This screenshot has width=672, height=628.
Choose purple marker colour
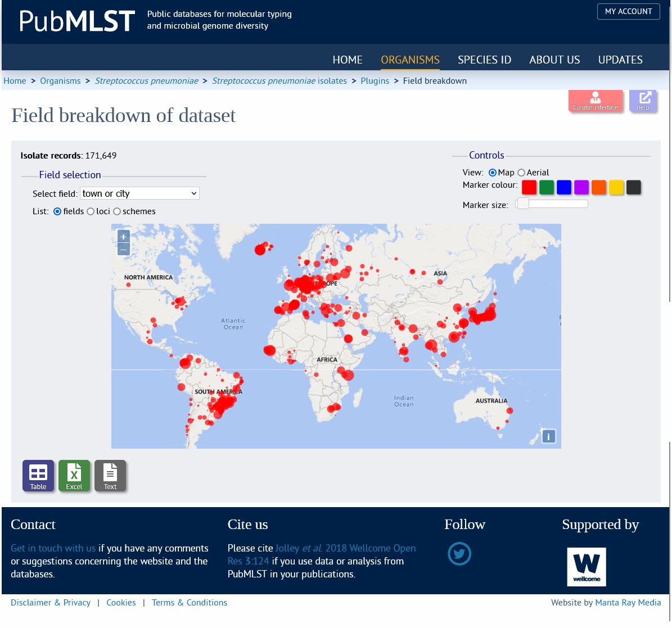(x=581, y=187)
